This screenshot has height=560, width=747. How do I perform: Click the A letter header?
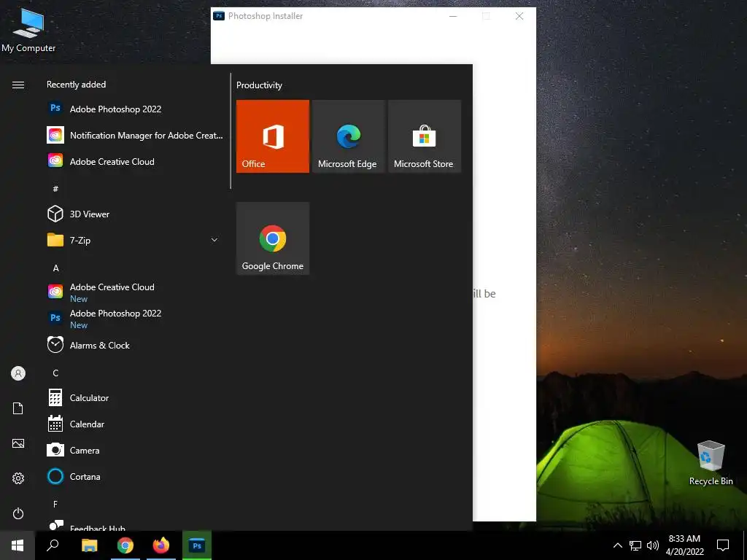point(55,268)
